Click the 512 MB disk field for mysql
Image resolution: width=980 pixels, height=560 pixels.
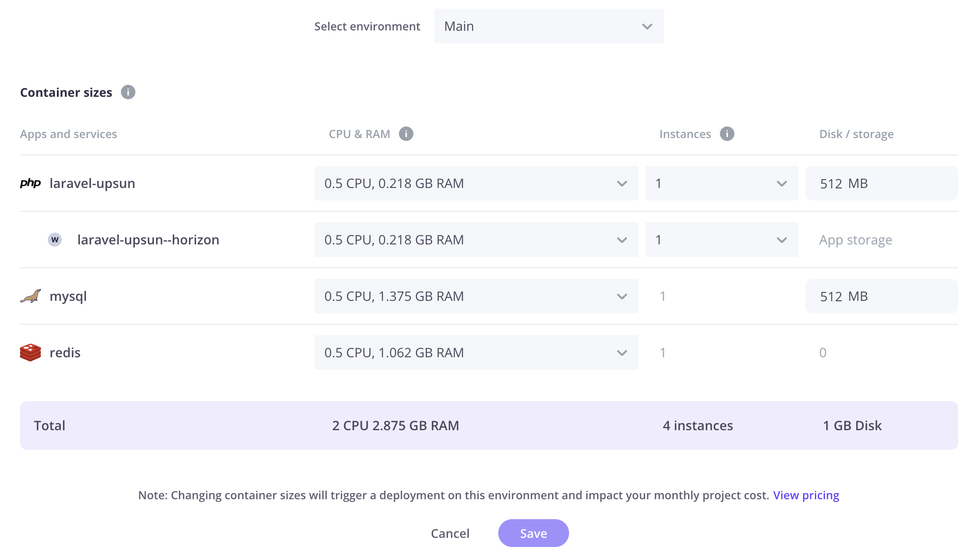(881, 296)
